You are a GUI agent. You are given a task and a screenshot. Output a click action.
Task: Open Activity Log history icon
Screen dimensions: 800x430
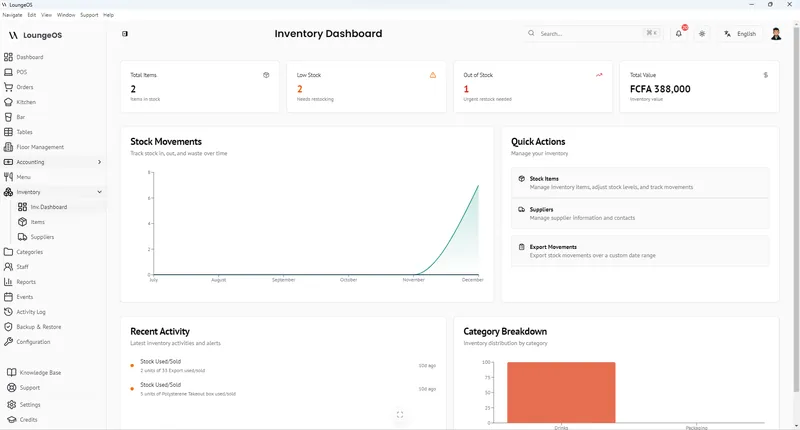tap(8, 312)
